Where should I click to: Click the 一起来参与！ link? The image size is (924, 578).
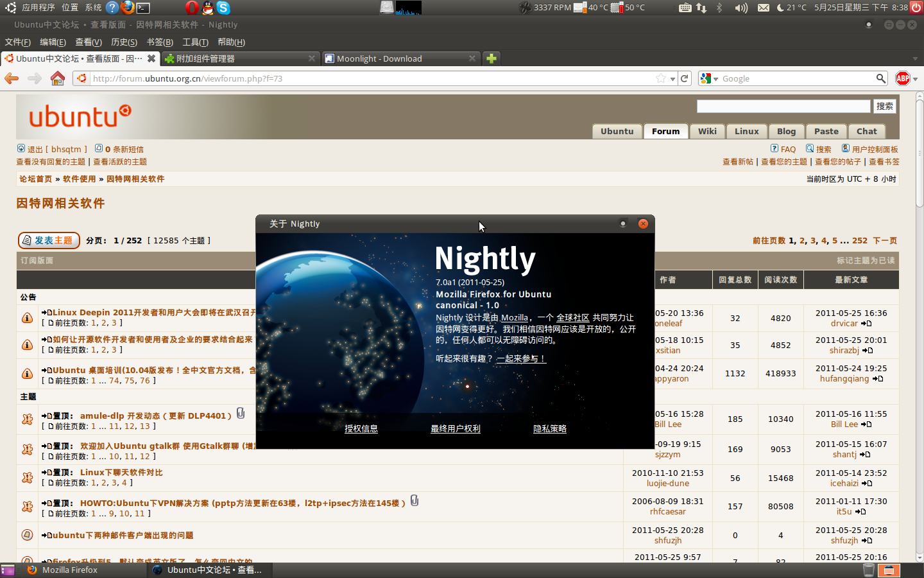[x=521, y=358]
